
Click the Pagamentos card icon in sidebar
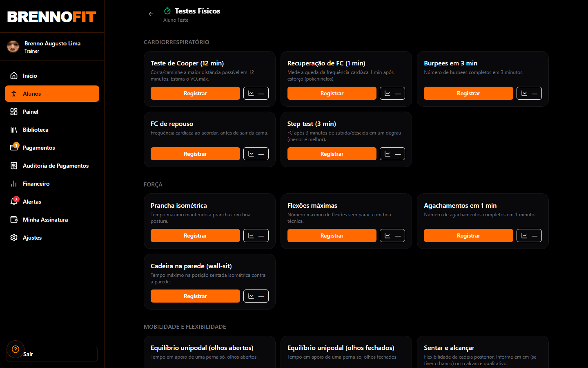(x=14, y=148)
